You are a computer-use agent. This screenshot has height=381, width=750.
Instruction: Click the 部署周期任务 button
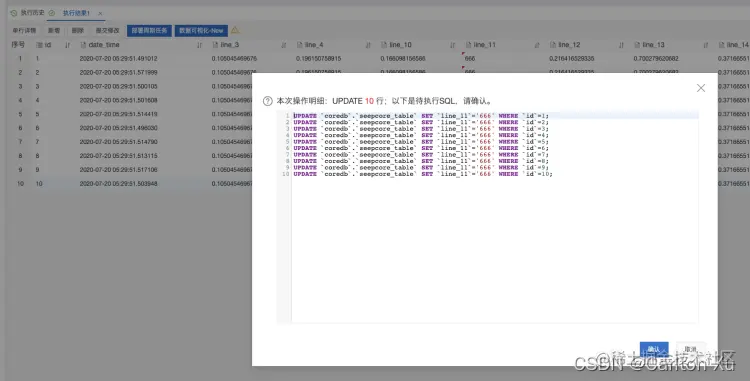click(149, 31)
